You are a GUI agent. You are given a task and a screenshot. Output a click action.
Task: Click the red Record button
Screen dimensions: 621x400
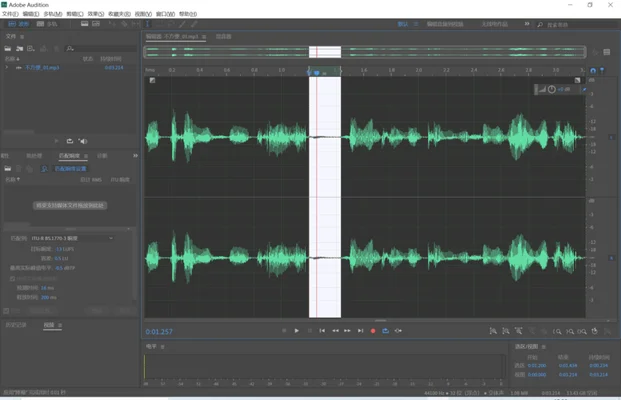pos(373,331)
